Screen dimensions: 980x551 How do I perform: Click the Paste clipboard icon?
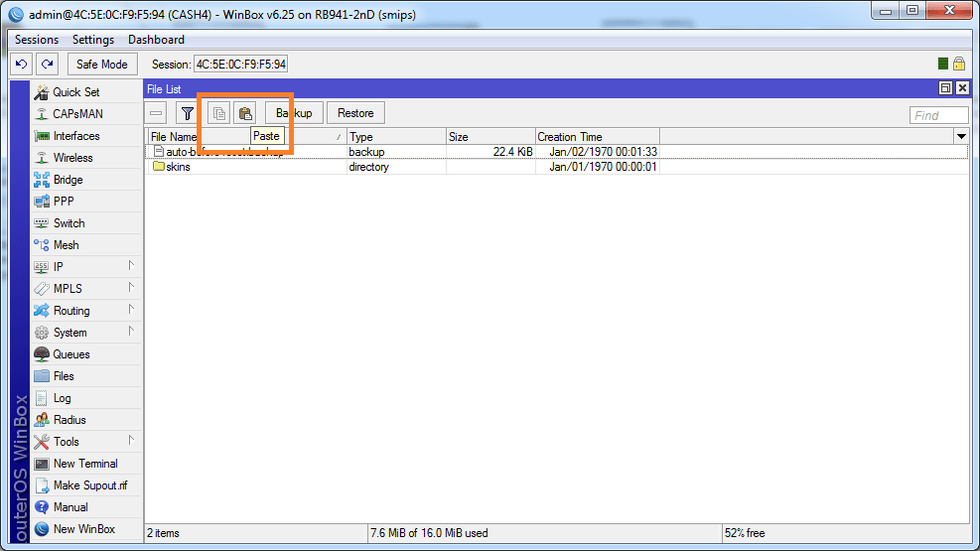[x=244, y=113]
